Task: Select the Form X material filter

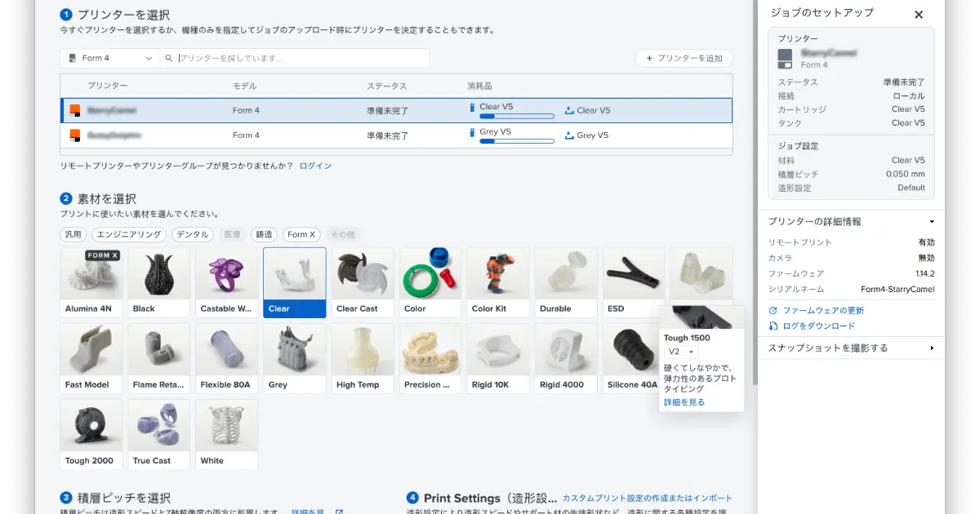Action: tap(302, 234)
